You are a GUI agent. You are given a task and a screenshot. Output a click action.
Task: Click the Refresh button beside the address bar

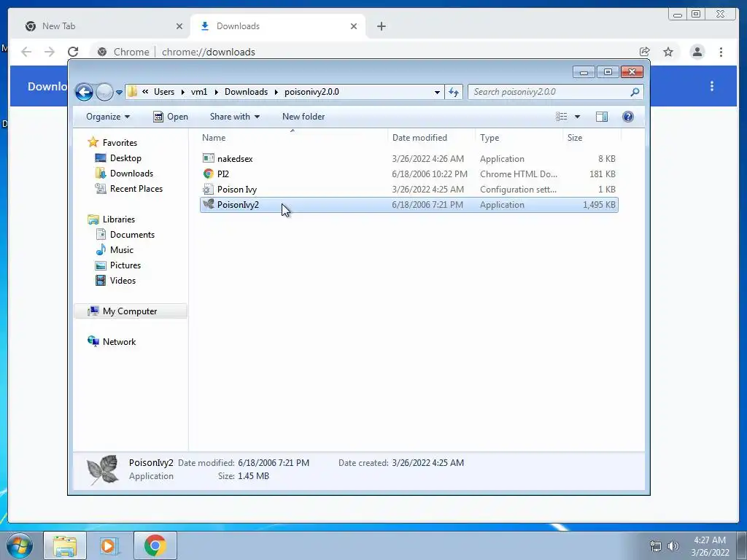pos(454,92)
